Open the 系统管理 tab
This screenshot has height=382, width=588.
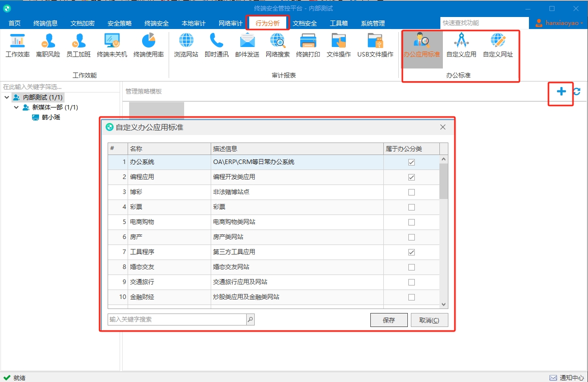[373, 23]
